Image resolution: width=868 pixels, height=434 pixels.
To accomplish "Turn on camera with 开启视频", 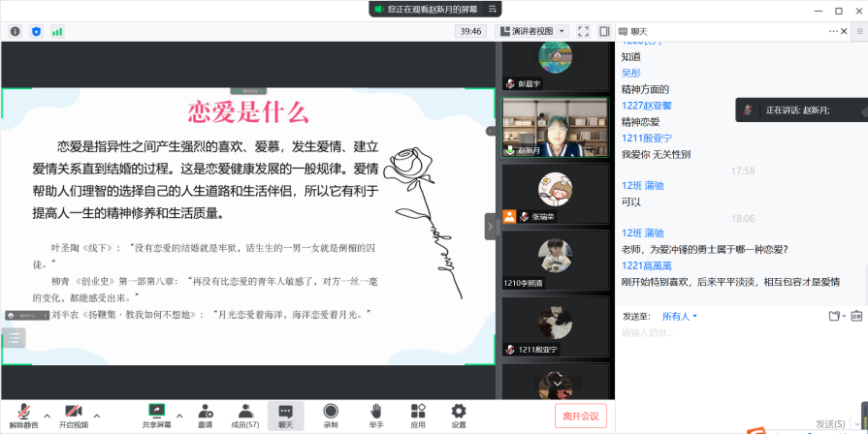I will click(x=74, y=417).
